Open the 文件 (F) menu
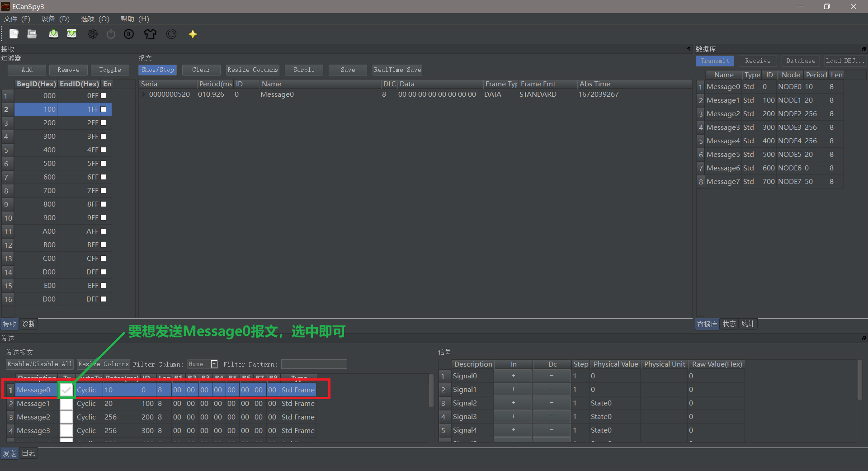The width and height of the screenshot is (868, 471). point(17,19)
